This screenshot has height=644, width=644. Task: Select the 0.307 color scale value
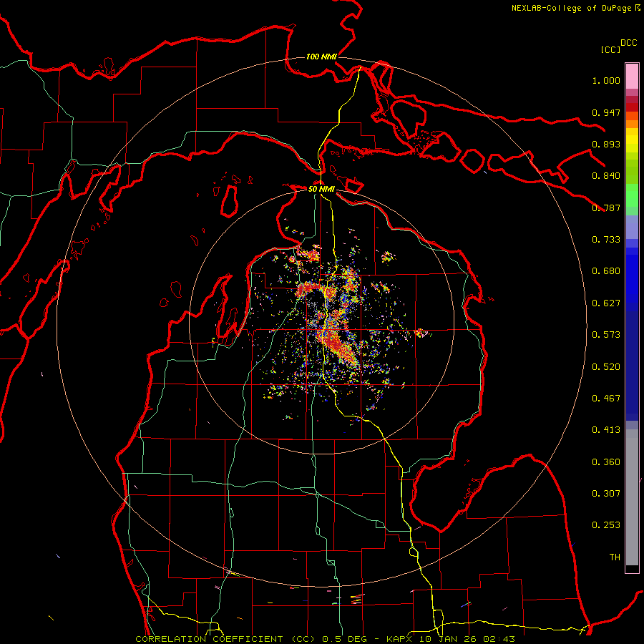point(606,494)
